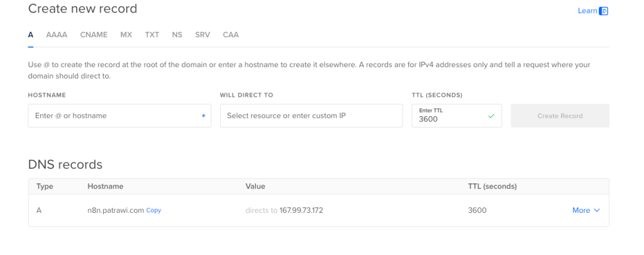Switch to the CNAME record tab
The width and height of the screenshot is (644, 255).
click(94, 35)
